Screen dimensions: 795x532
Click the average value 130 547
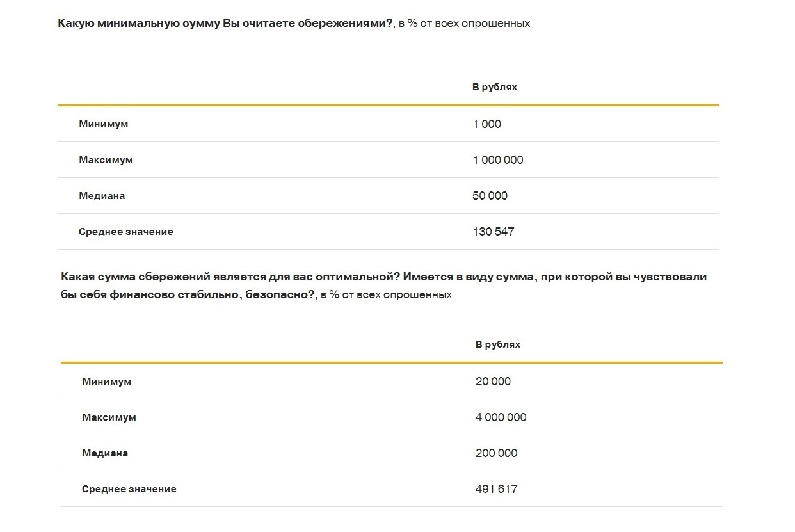tap(493, 232)
